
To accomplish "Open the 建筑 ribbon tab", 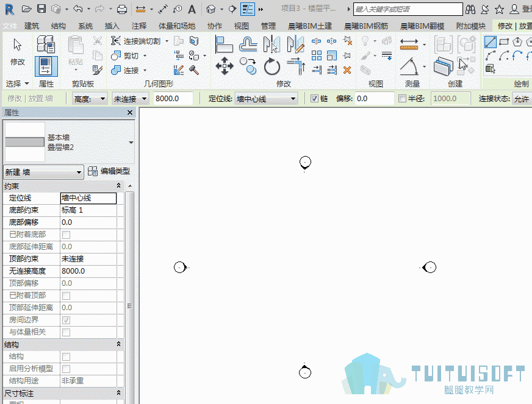I will (32, 26).
